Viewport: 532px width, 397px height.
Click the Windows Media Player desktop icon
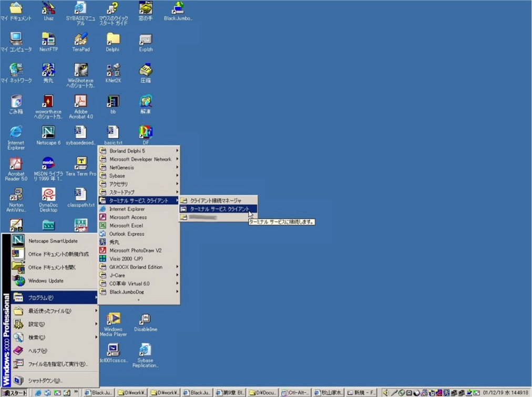113,325
